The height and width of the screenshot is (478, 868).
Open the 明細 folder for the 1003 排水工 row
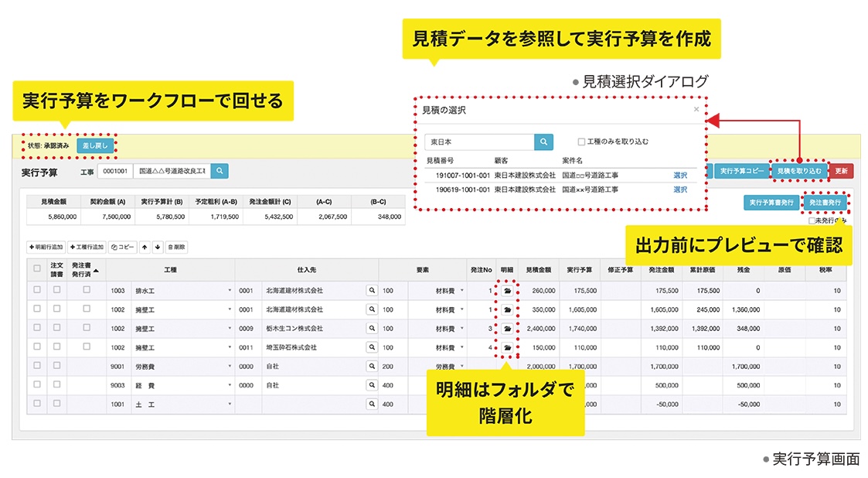click(507, 291)
